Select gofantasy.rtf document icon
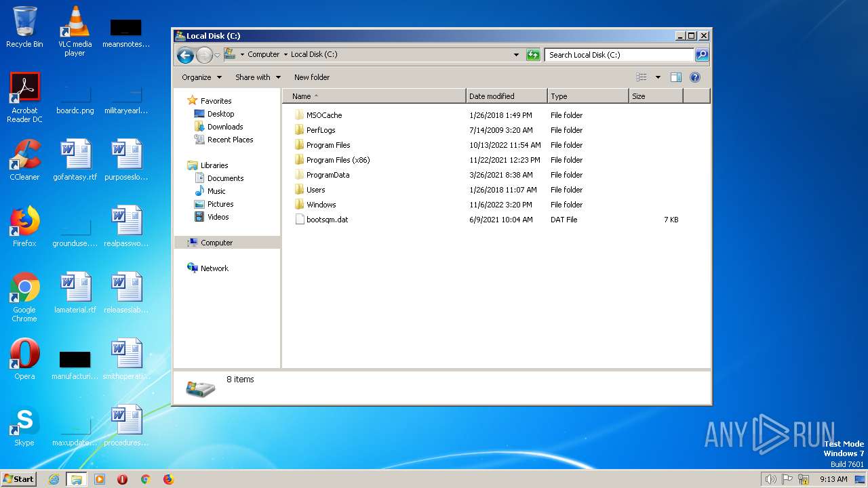 tap(75, 160)
